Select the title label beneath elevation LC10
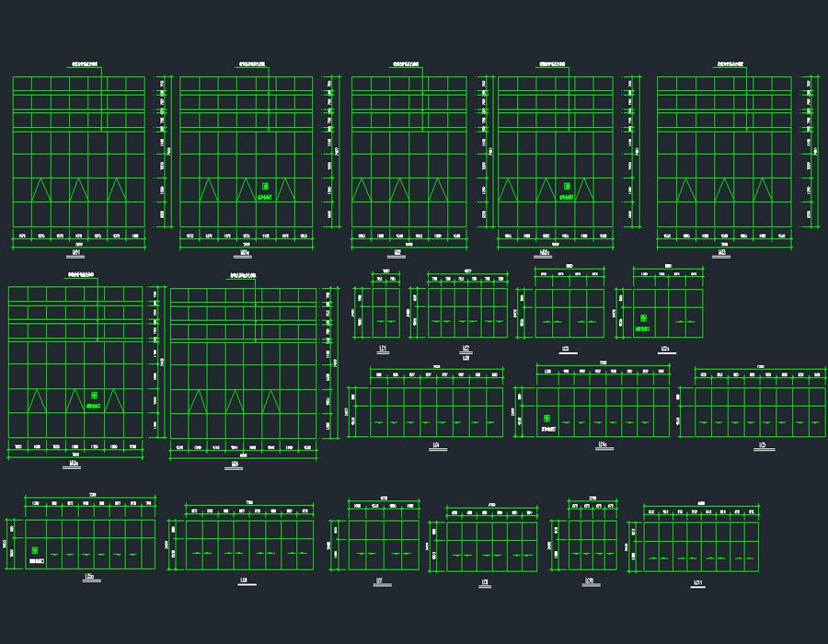The image size is (828, 644). (589, 580)
